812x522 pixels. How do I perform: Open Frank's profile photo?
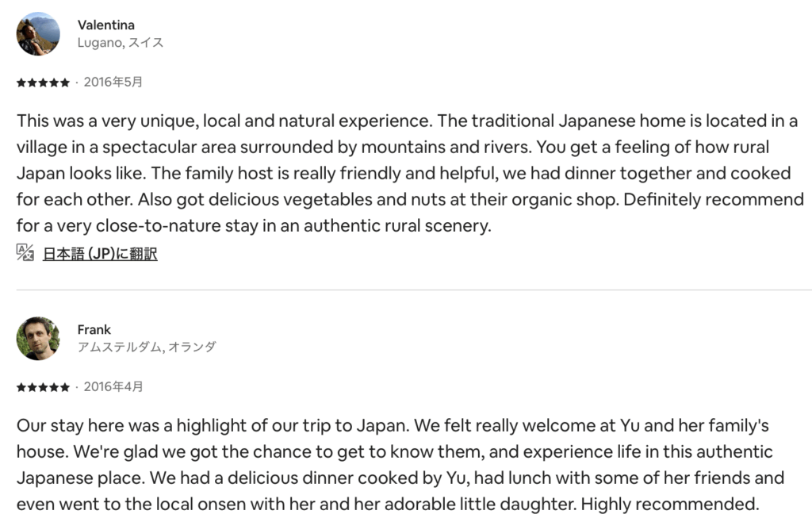pos(38,338)
